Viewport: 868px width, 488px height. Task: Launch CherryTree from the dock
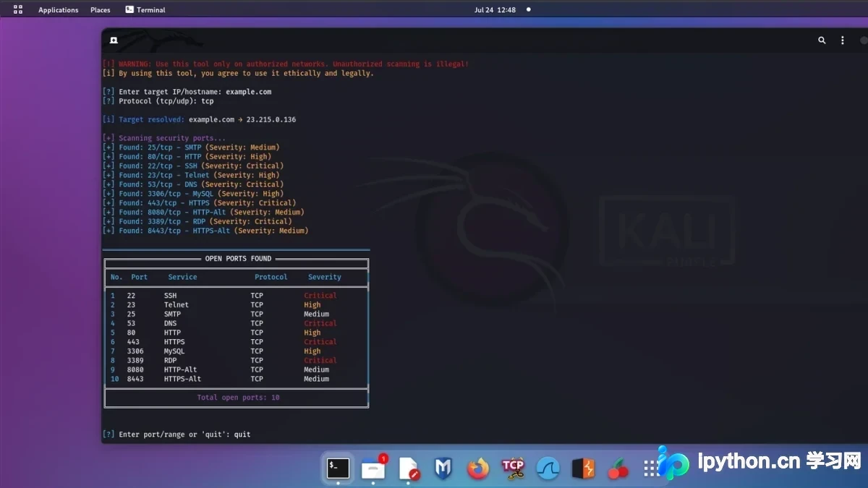tap(618, 468)
